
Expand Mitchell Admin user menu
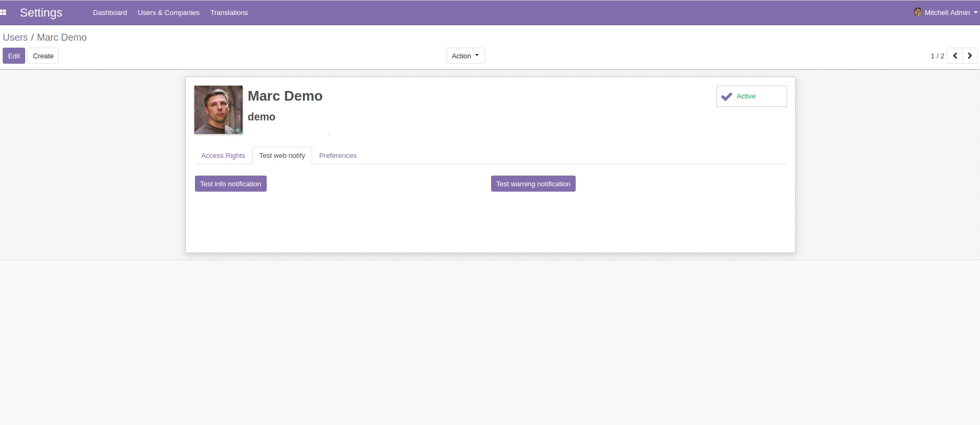tap(946, 12)
